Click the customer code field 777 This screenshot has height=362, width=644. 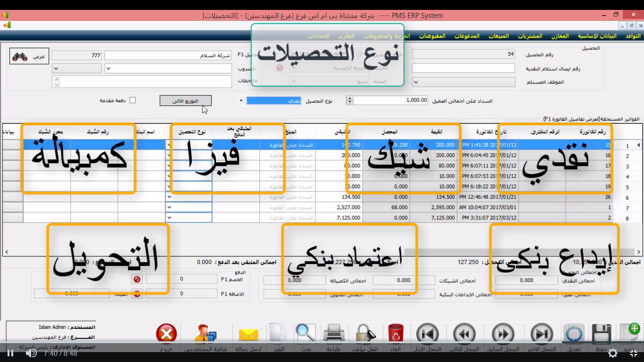click(77, 56)
